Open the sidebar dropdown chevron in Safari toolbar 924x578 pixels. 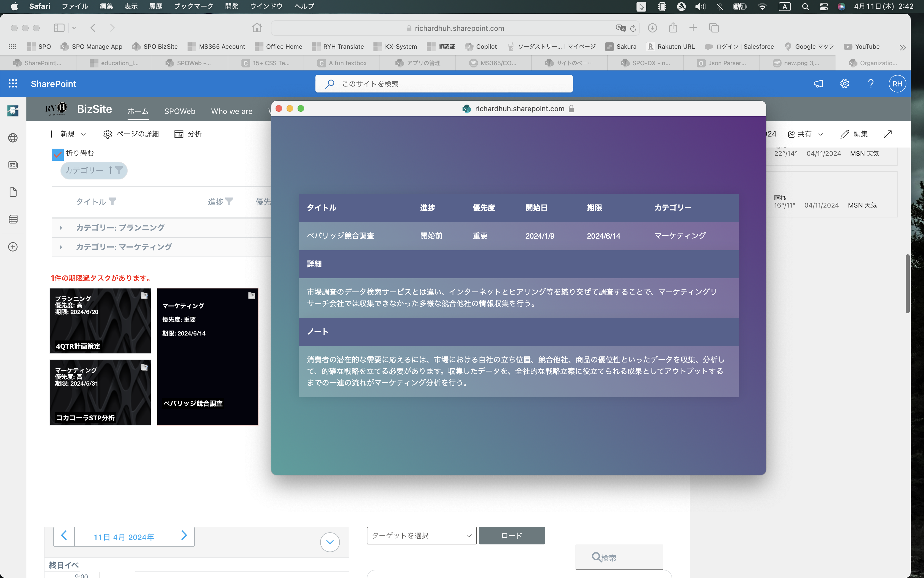click(x=74, y=28)
